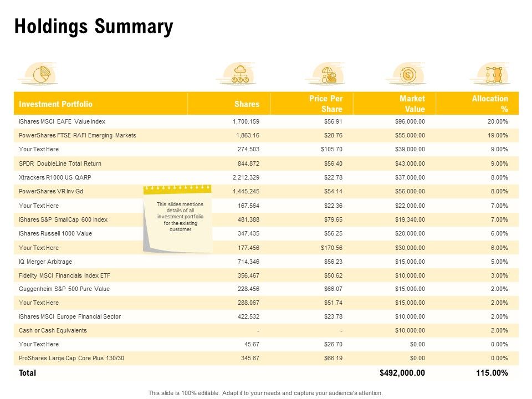Select the iShares MSCI EAFE Value Index row name
This screenshot has width=532, height=399.
62,121
